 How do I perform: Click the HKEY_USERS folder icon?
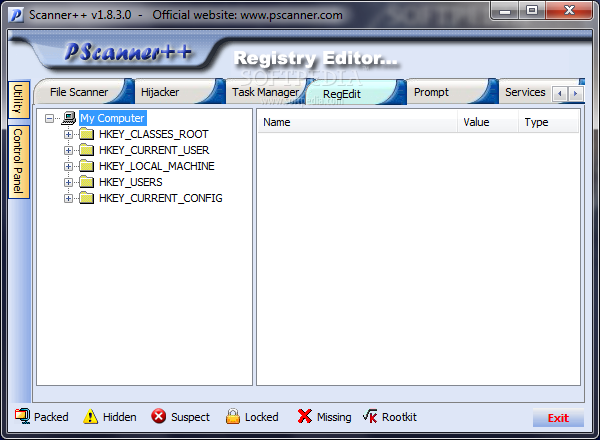(x=86, y=182)
